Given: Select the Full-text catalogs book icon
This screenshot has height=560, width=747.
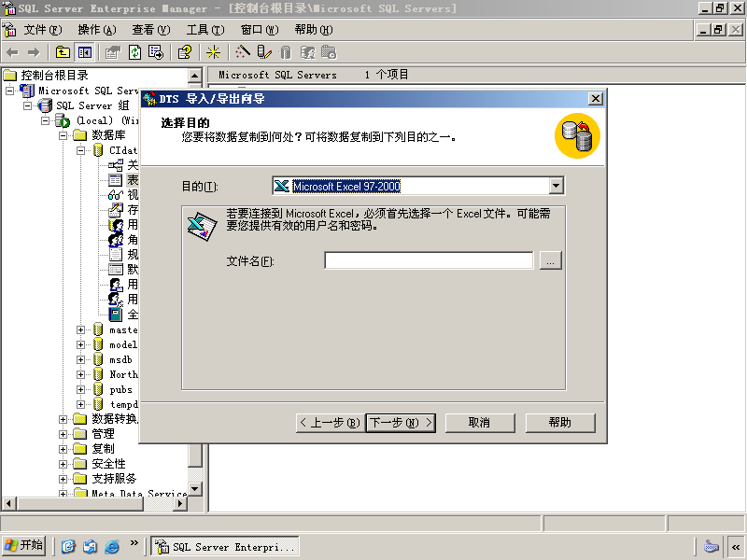Looking at the screenshot, I should (x=115, y=315).
